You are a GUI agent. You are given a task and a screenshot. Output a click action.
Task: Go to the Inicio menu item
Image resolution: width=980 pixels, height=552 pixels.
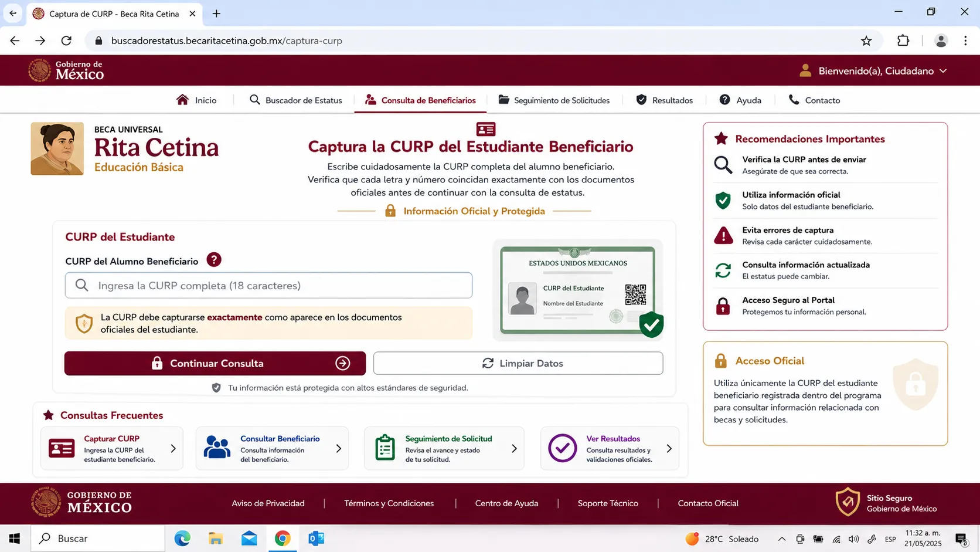(x=196, y=100)
